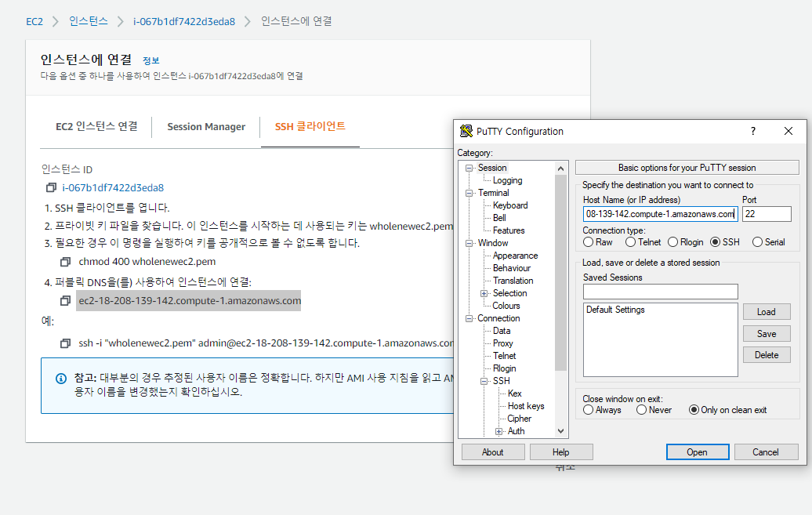Select Appearance in the category tree

tap(515, 256)
